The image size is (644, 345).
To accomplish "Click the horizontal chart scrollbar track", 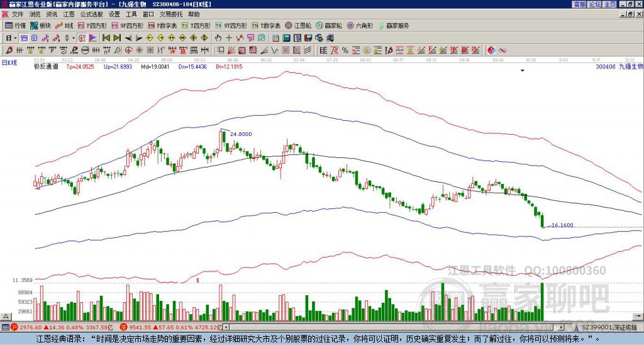I will click(394, 327).
